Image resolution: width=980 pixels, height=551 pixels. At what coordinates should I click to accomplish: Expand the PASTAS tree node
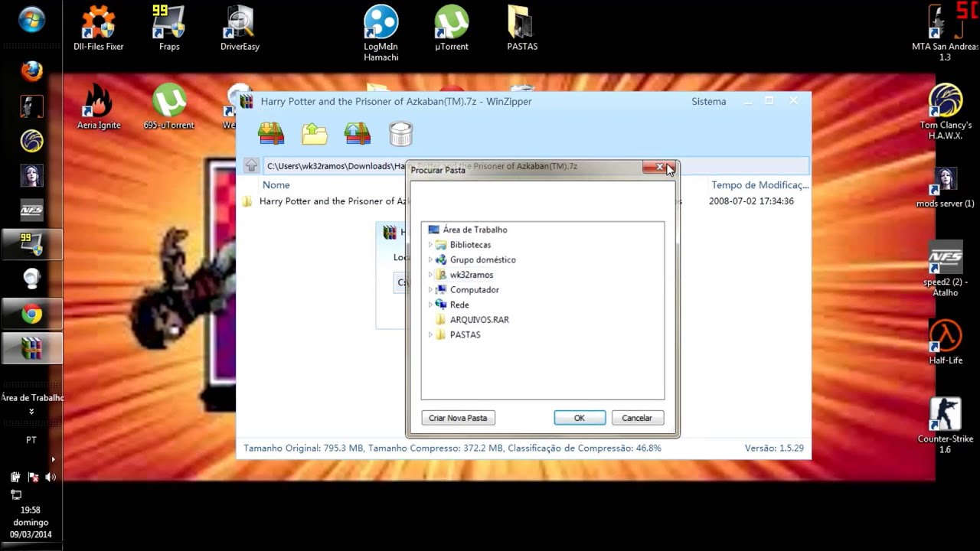coord(430,334)
